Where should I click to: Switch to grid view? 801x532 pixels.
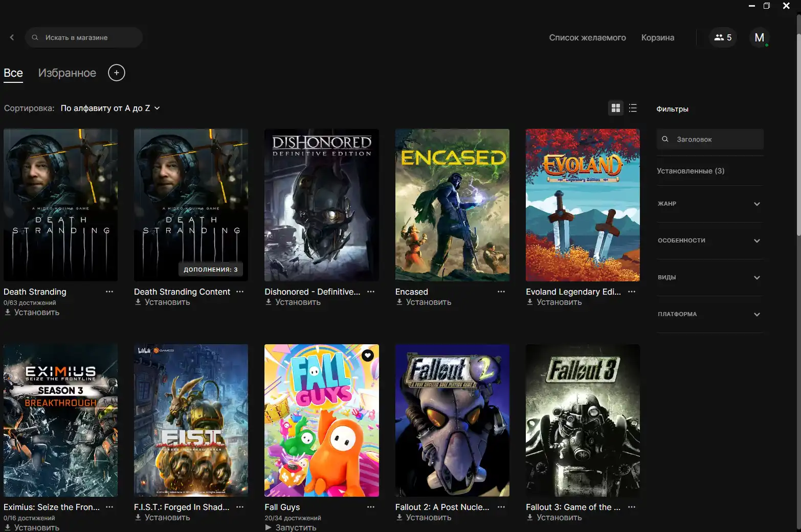point(616,108)
